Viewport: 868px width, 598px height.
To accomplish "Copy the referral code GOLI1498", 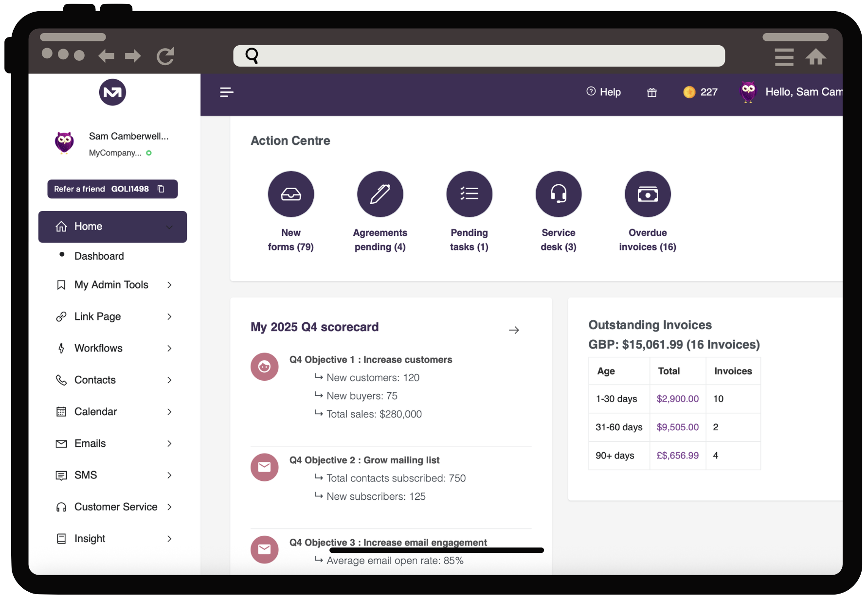I will tap(161, 189).
